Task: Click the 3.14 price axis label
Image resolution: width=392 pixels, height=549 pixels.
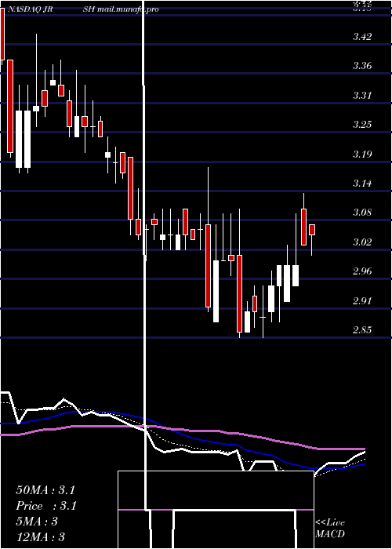Action: (362, 183)
